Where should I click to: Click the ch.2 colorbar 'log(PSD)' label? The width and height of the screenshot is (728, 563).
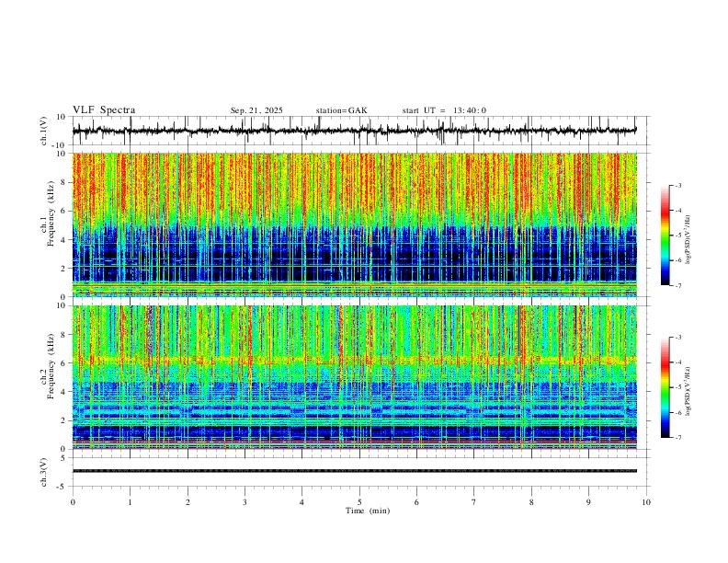pos(688,392)
